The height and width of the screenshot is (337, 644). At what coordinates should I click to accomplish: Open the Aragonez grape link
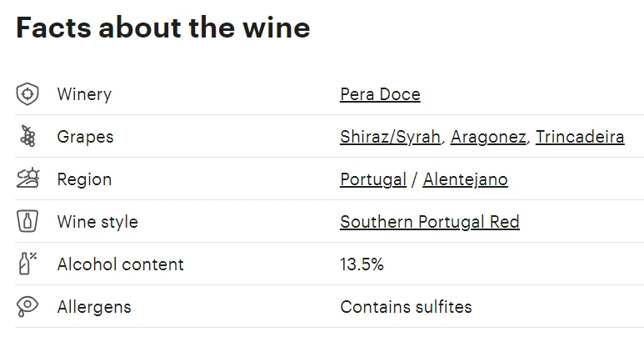[488, 137]
